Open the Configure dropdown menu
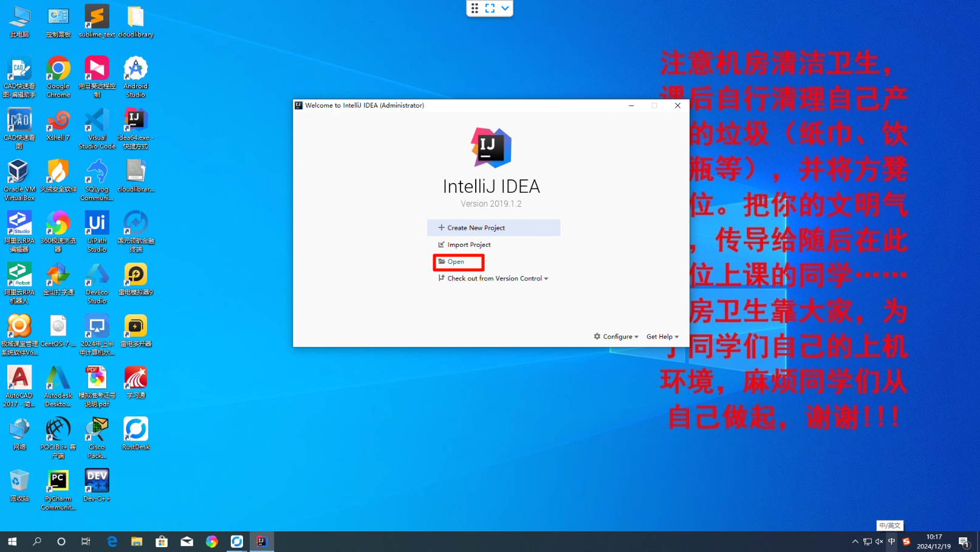Screen dimensions: 980x552 click(x=616, y=337)
